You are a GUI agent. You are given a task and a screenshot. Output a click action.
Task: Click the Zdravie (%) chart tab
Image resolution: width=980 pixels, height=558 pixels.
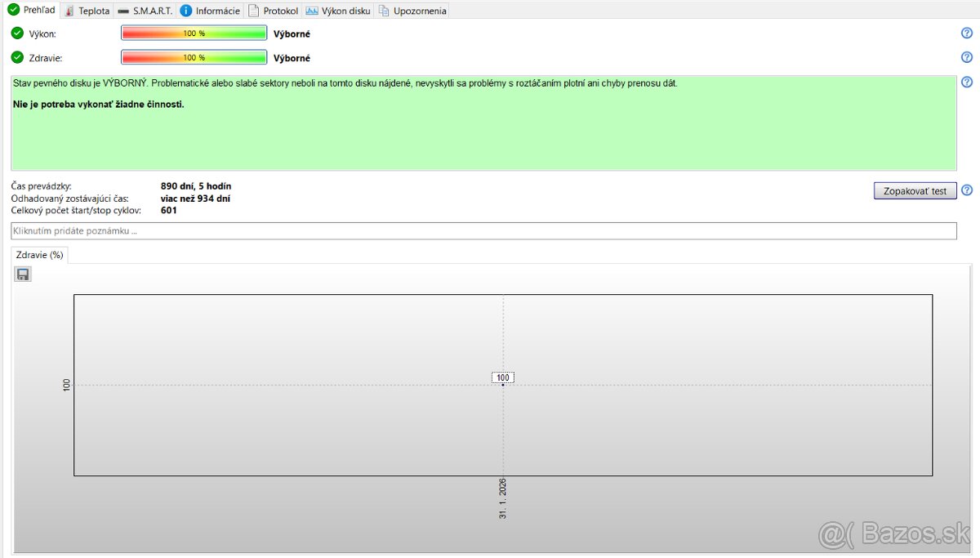pyautogui.click(x=39, y=255)
